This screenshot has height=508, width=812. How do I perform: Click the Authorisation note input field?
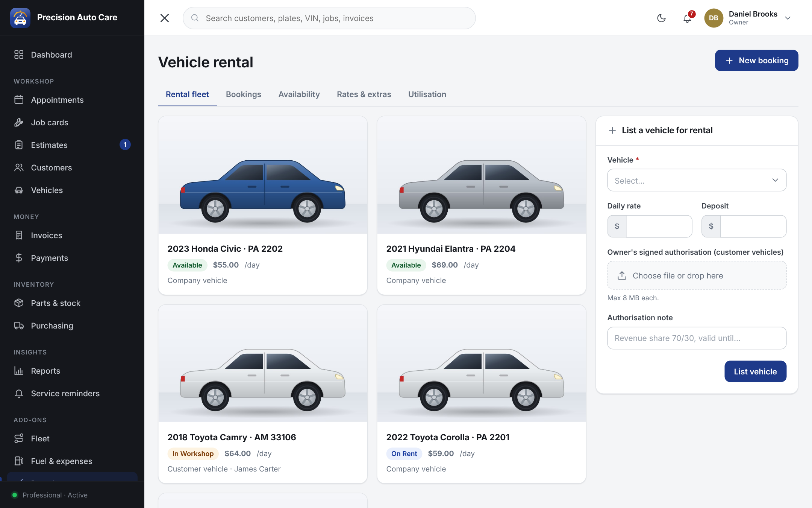click(x=697, y=338)
